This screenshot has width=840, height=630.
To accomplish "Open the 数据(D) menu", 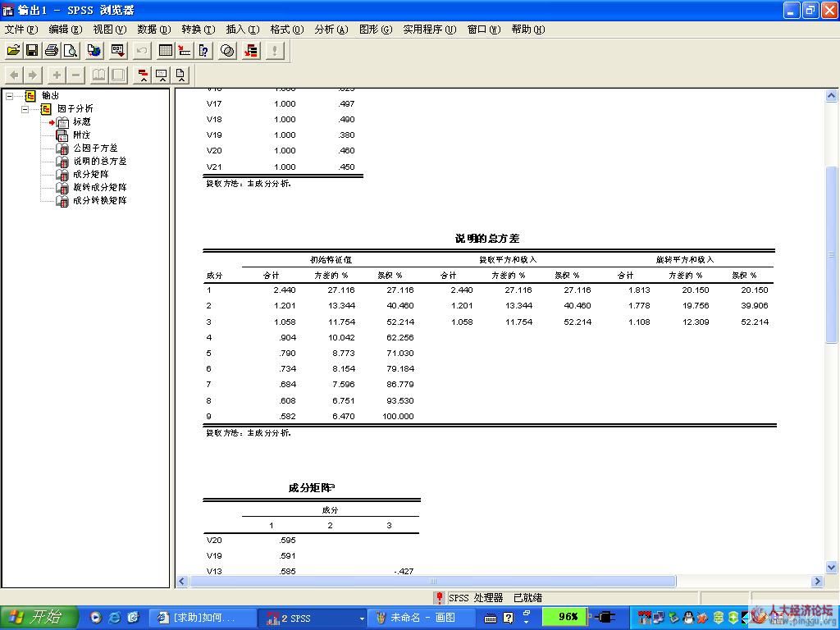I will click(154, 30).
